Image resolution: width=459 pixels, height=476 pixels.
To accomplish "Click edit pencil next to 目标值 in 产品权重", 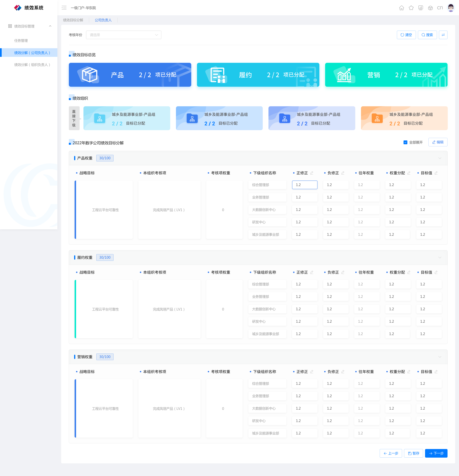I will tap(436, 173).
